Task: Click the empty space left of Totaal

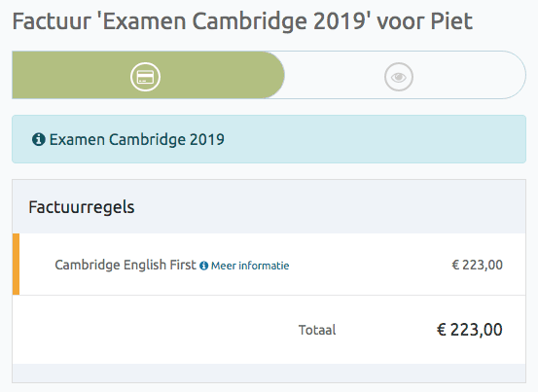Action: [155, 330]
